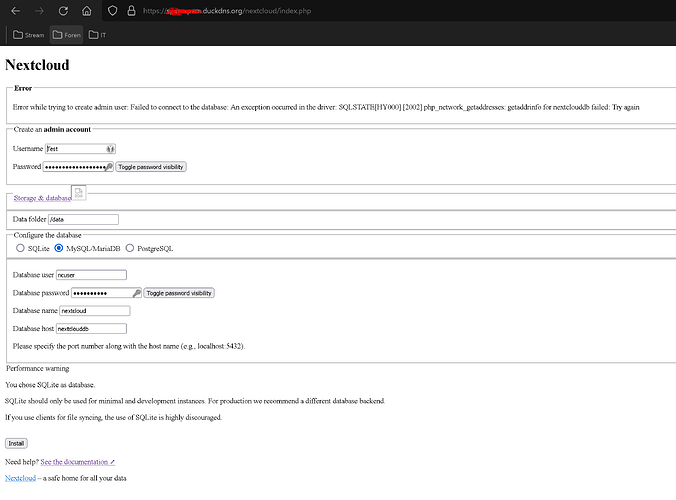
Task: Click into the Database name field
Action: coord(95,311)
